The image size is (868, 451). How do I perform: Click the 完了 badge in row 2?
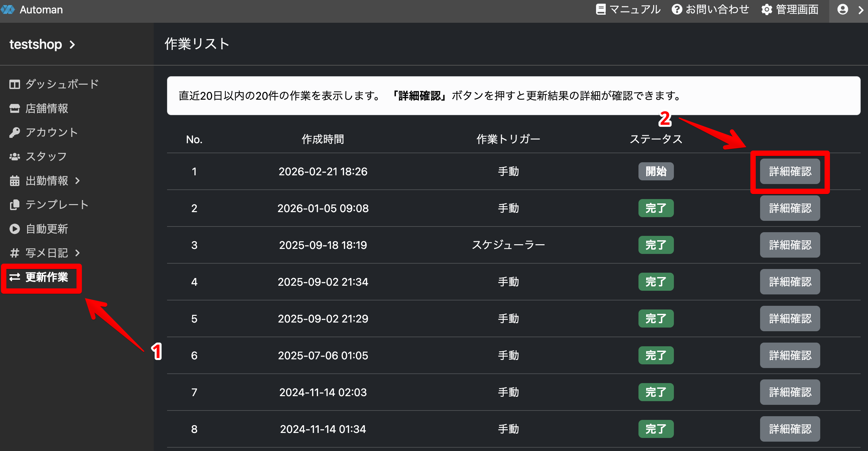click(x=656, y=208)
